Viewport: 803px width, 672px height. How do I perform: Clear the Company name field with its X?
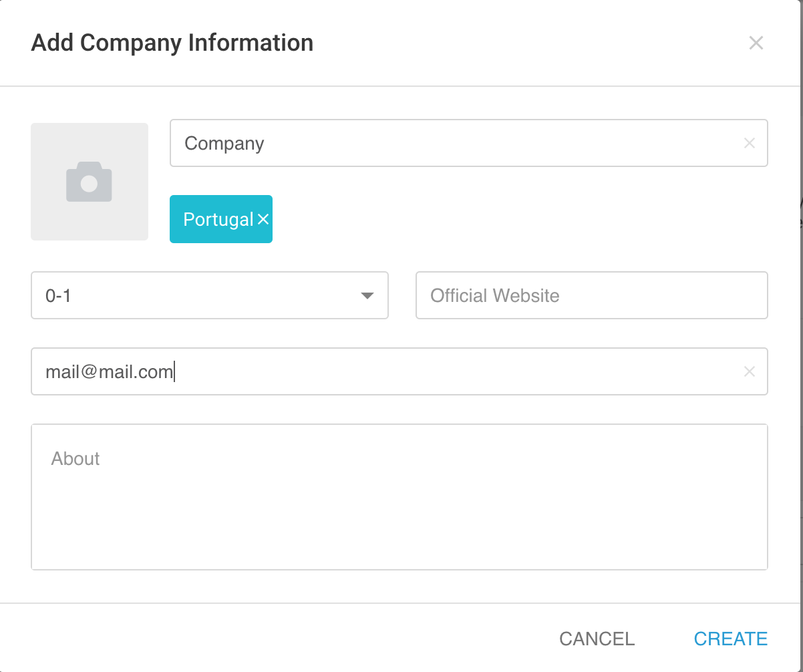[x=750, y=143]
